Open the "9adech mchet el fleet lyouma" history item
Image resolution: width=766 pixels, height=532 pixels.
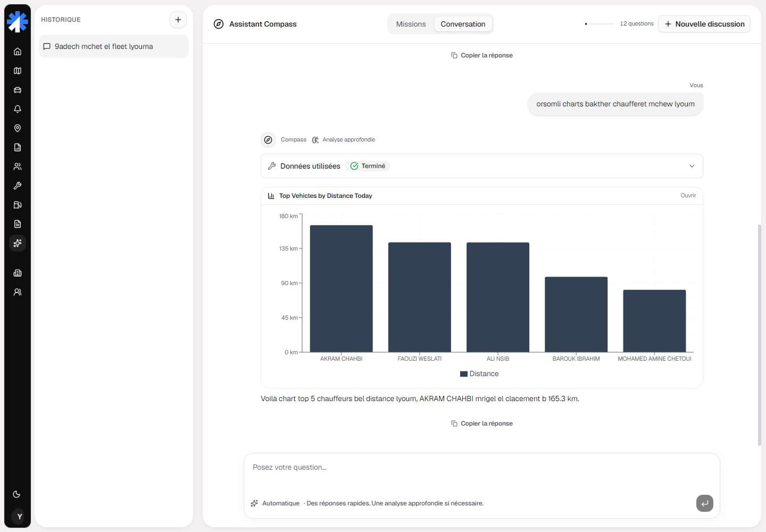point(114,46)
